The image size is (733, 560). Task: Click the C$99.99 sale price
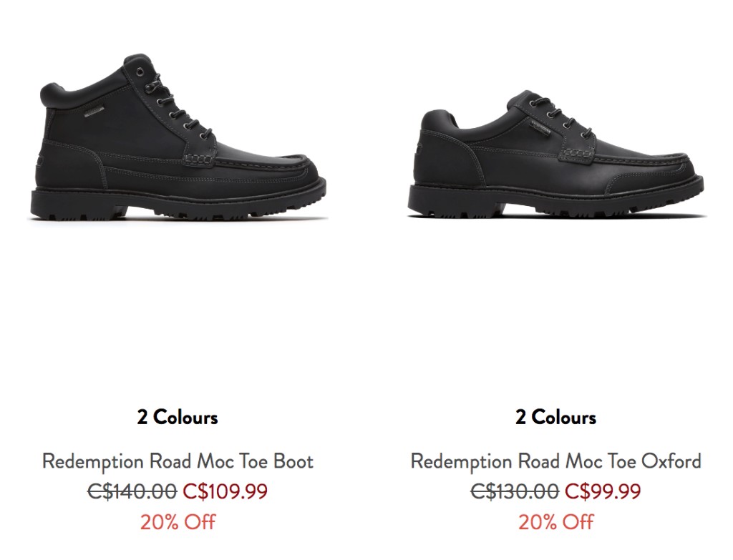pos(603,491)
